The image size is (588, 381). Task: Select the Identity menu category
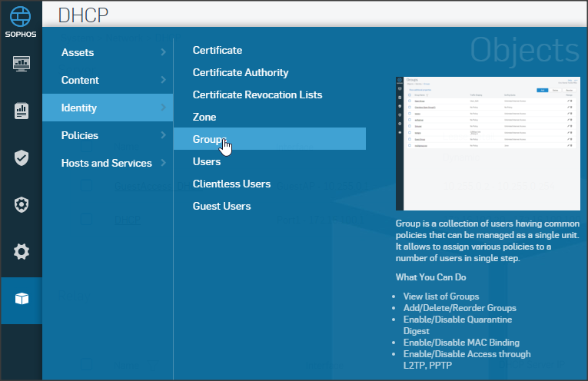79,108
